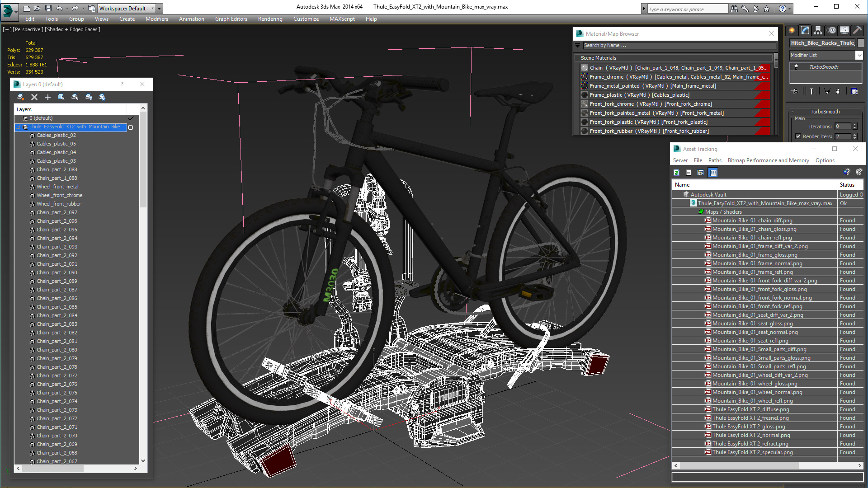Click the Redo arrow icon
This screenshot has width=868, height=488.
click(x=75, y=8)
